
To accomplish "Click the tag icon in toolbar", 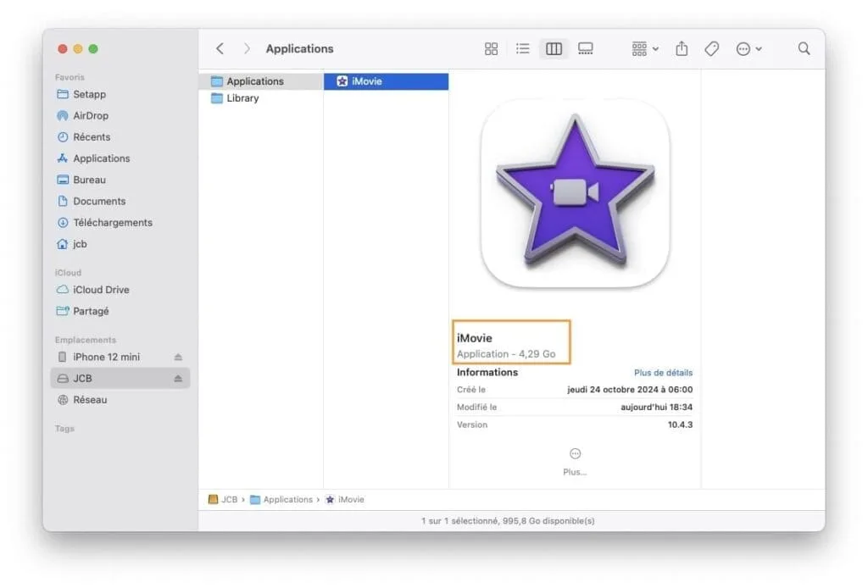I will [x=712, y=48].
